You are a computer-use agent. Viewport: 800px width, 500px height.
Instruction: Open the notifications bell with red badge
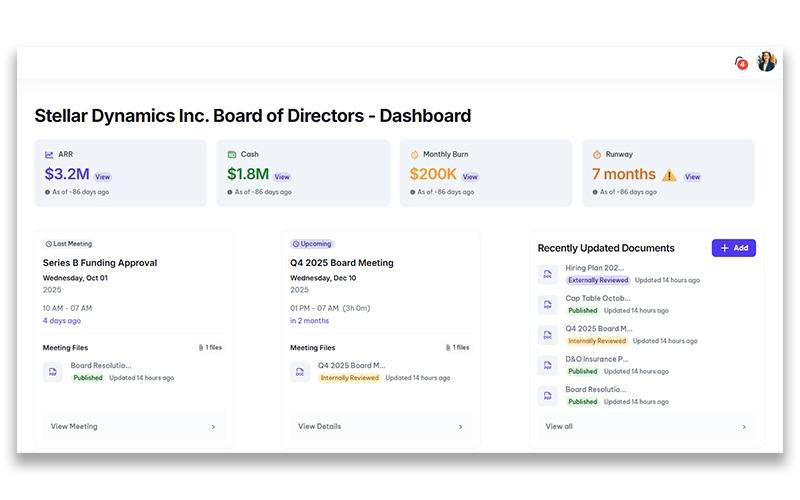(741, 63)
